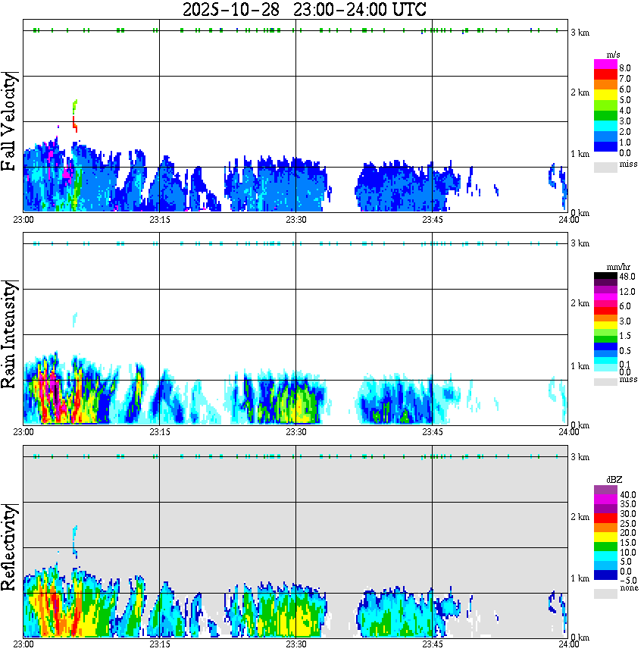Click 23:30 tick under the Fall Velocity plot
The image size is (644, 658).
pyautogui.click(x=296, y=220)
